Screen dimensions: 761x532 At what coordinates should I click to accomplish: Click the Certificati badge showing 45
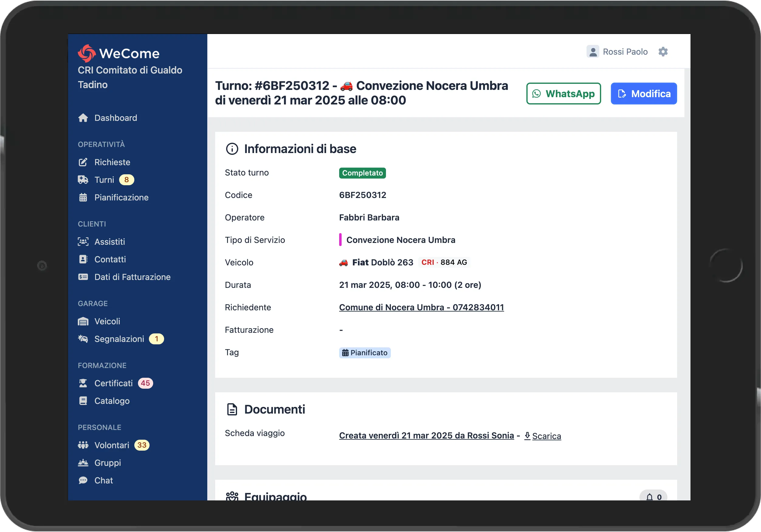tap(145, 383)
